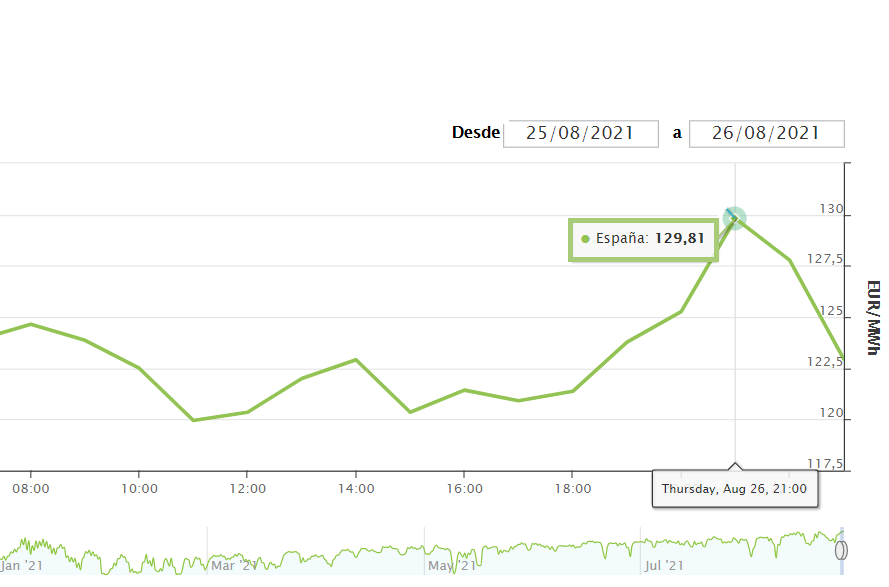The width and height of the screenshot is (889, 587).
Task: Click May '21 in the navigator timeline
Action: (x=452, y=565)
